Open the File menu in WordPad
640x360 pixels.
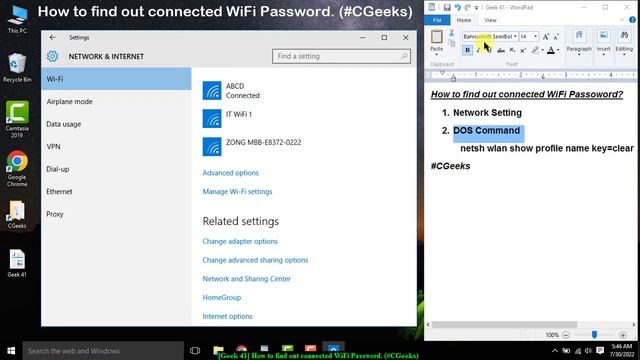437,20
